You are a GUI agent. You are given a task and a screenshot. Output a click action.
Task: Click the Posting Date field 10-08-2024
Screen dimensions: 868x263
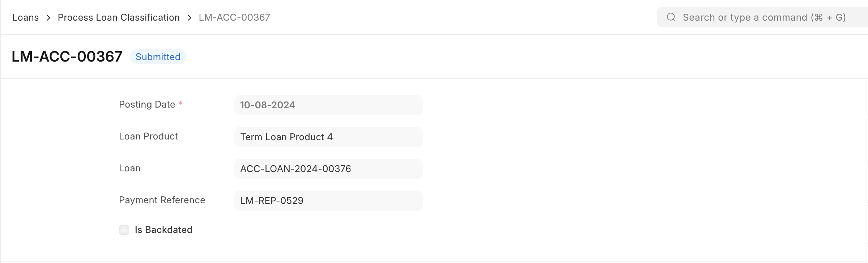(328, 105)
